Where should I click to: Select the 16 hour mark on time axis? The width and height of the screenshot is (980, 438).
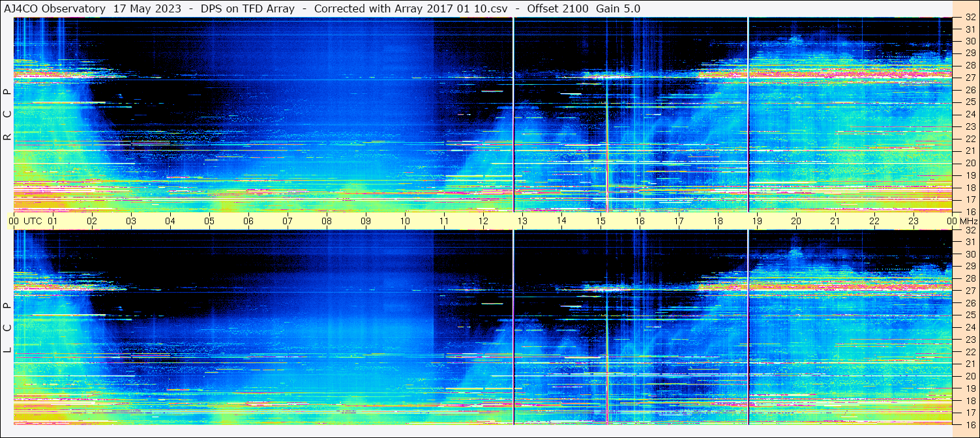(x=640, y=221)
